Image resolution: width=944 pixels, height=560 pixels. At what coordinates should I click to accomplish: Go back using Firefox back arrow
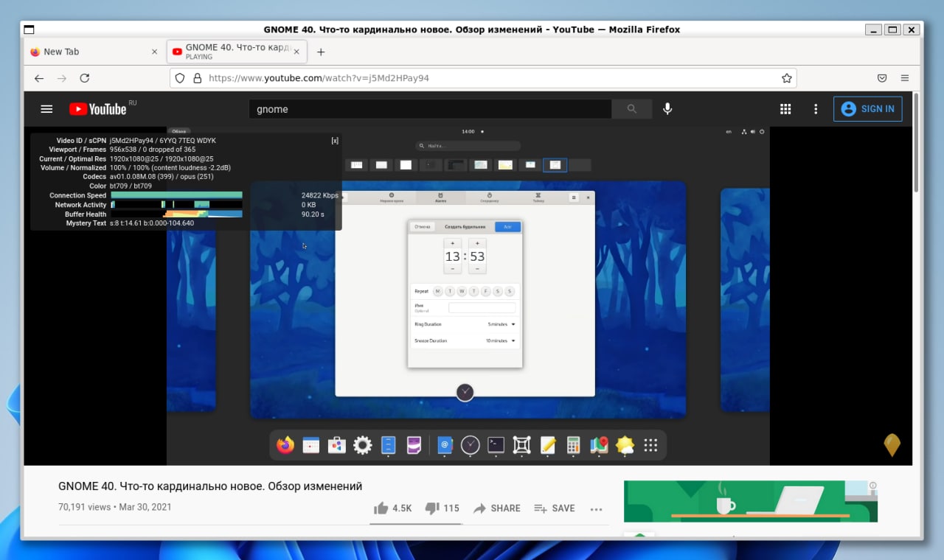point(39,78)
